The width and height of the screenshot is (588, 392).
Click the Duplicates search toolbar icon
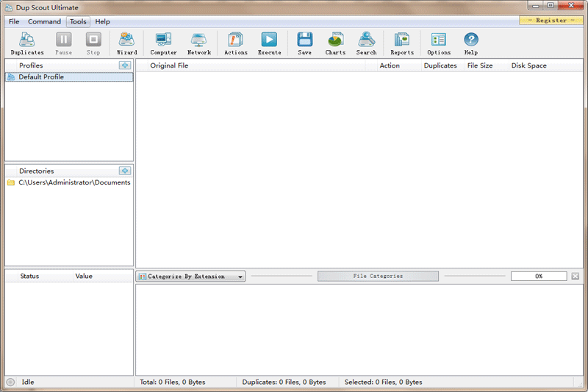pos(27,43)
